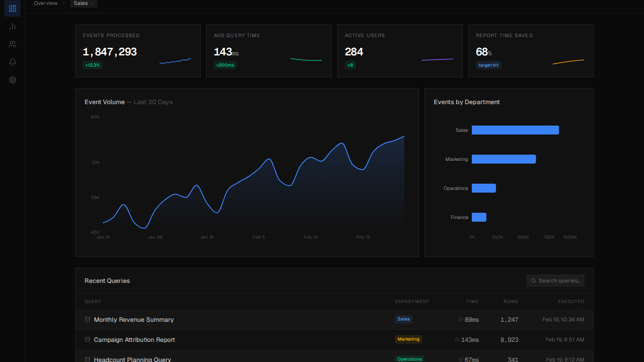Click the target hit badge
The height and width of the screenshot is (362, 644).
click(x=488, y=65)
